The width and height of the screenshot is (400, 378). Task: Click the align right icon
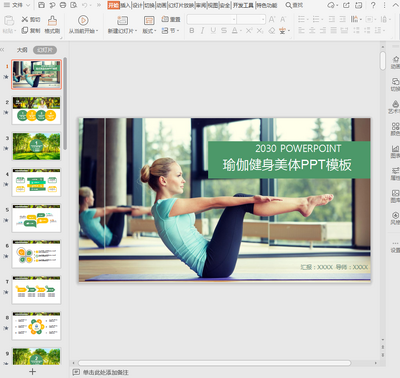coord(323,31)
